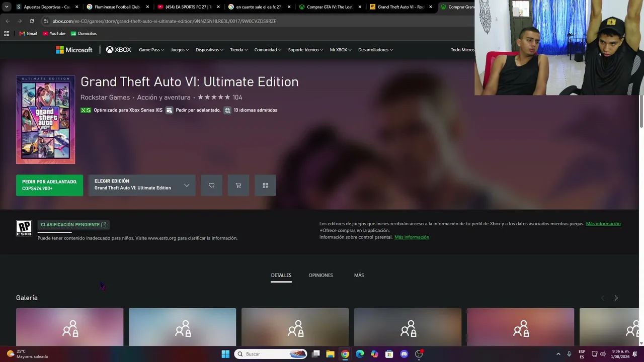Expand the Dispositivos menu

[x=209, y=50]
